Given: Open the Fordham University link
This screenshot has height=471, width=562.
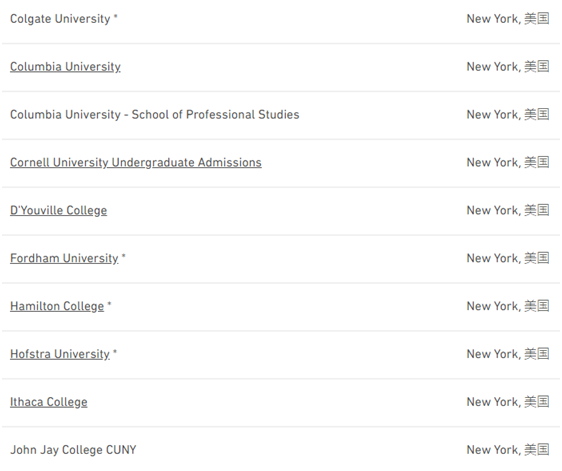Looking at the screenshot, I should [64, 258].
